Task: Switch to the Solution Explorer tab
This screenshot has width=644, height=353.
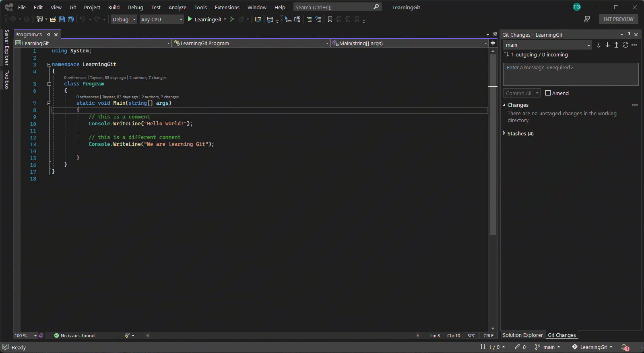Action: pyautogui.click(x=522, y=335)
